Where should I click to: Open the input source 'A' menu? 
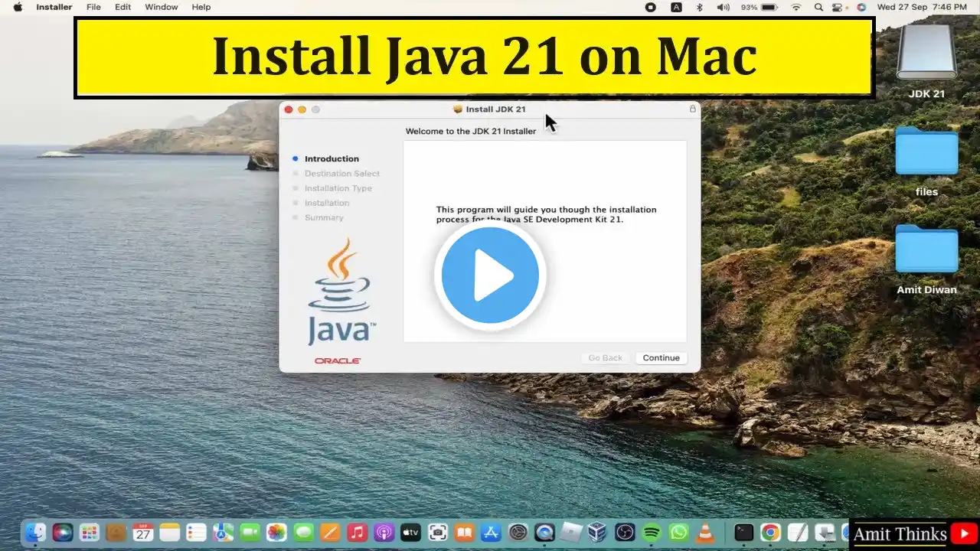coord(676,7)
